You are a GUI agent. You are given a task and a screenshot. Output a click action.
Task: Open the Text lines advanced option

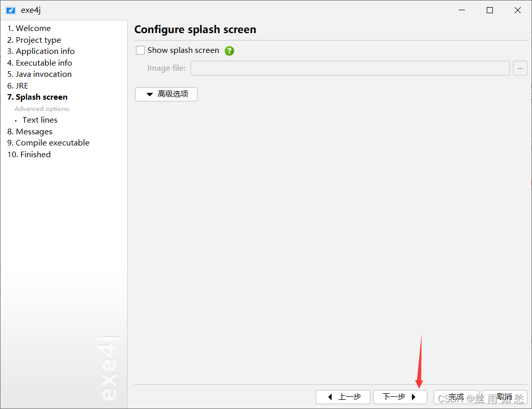click(40, 120)
